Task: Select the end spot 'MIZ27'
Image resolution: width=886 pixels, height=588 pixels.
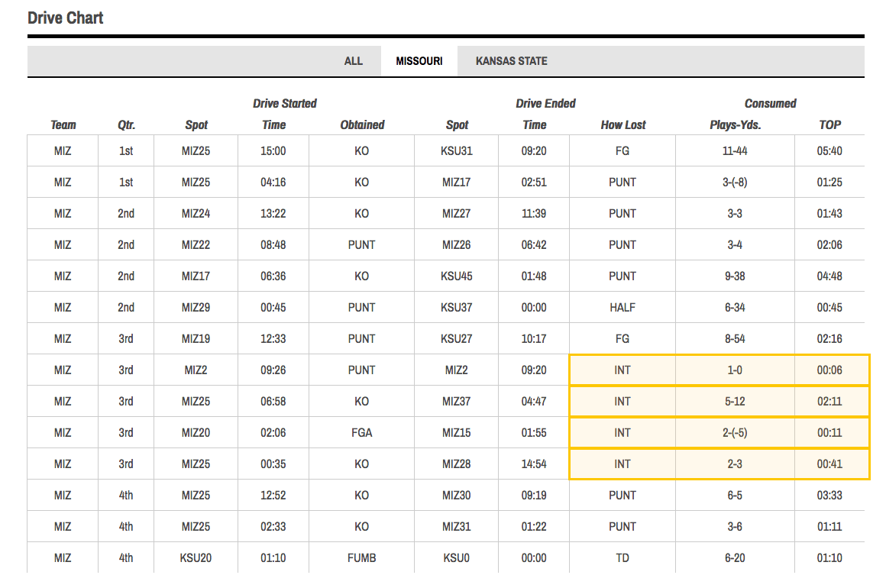Action: click(x=457, y=214)
